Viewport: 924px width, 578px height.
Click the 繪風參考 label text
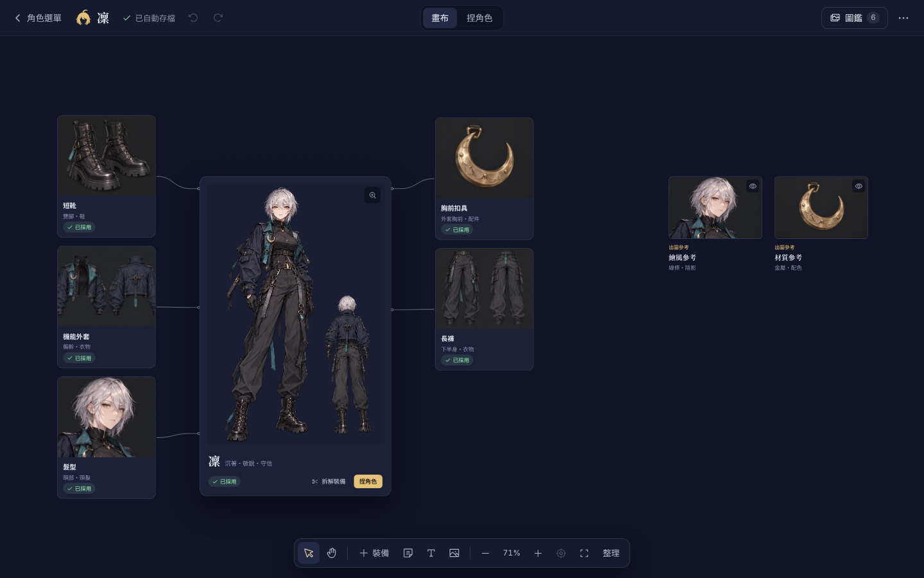[682, 258]
